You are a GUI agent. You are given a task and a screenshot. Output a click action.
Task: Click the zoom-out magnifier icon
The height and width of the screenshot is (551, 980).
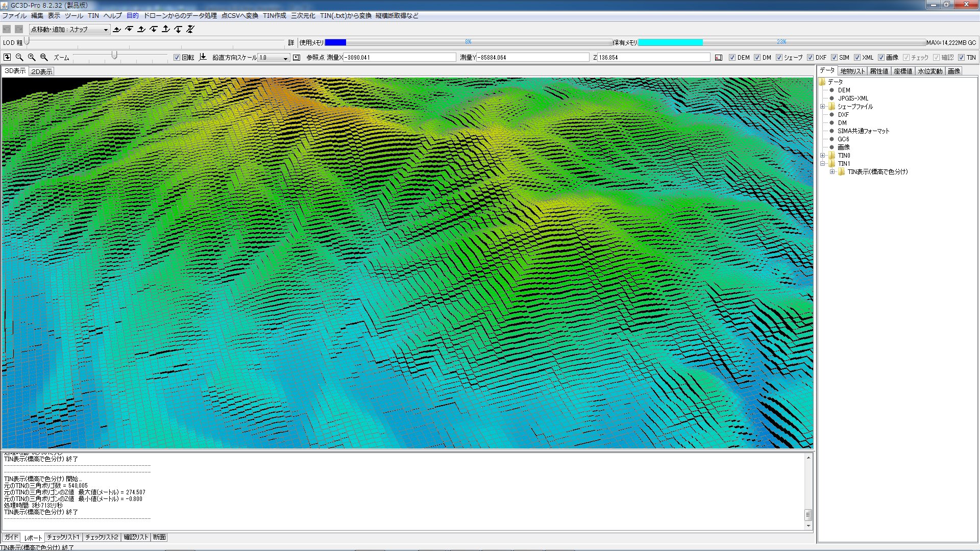click(x=19, y=58)
